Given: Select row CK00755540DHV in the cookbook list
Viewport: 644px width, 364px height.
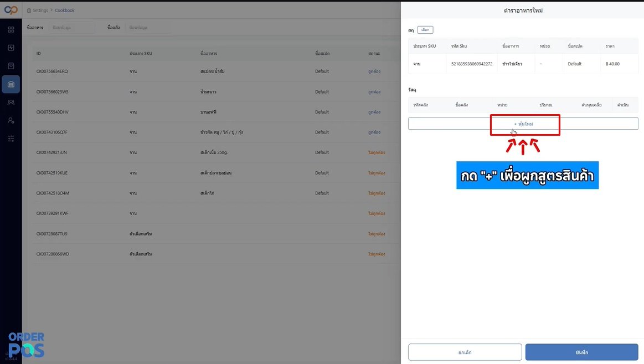Looking at the screenshot, I should point(217,112).
